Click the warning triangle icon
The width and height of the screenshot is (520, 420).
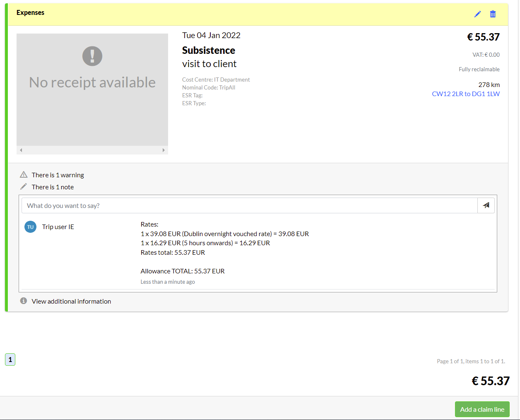coord(24,175)
